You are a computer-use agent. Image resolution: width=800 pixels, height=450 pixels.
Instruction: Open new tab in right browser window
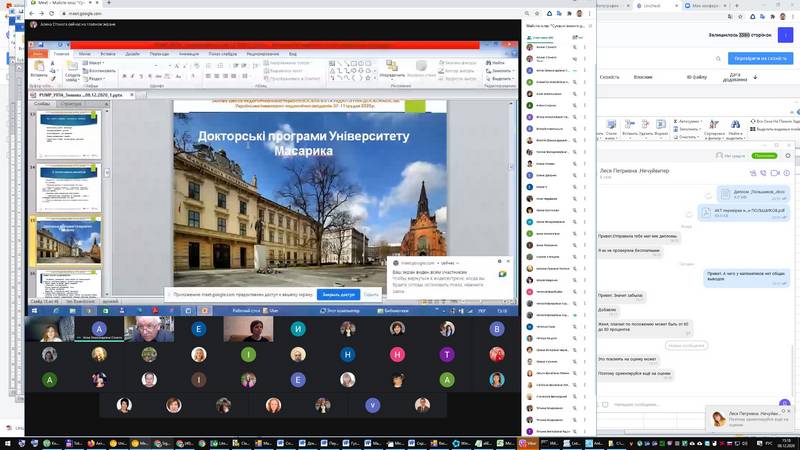(736, 6)
